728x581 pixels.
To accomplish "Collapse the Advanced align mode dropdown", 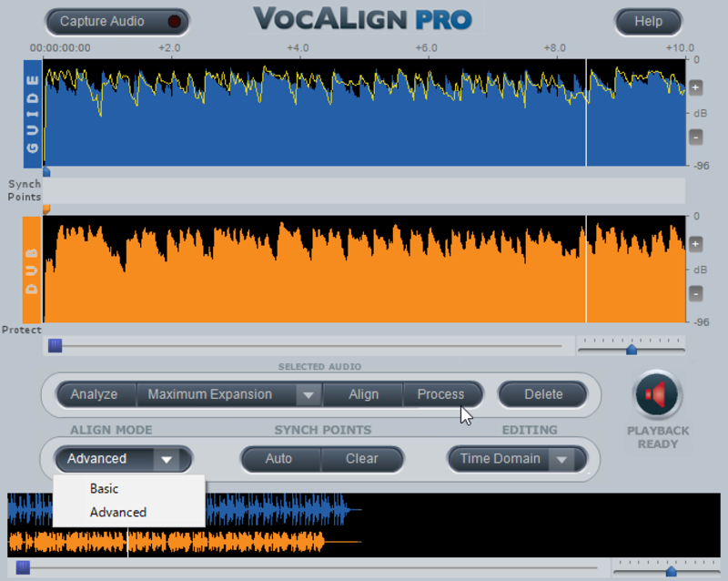I will pos(167,459).
